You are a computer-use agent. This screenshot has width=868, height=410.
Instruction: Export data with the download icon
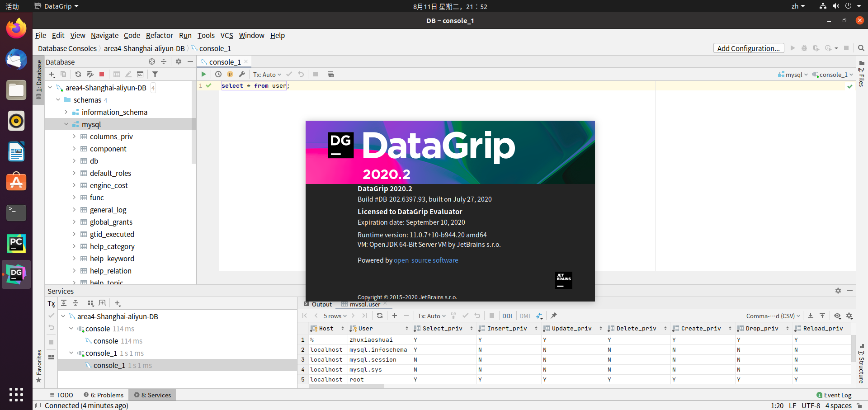811,316
